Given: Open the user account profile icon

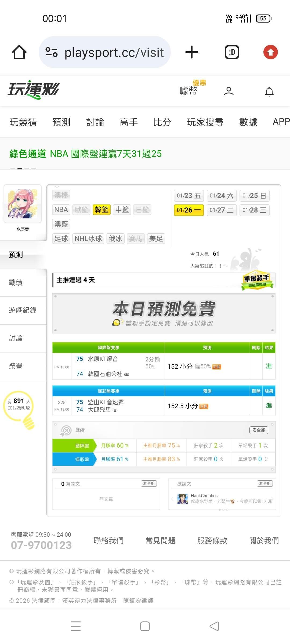Looking at the screenshot, I should tap(229, 91).
